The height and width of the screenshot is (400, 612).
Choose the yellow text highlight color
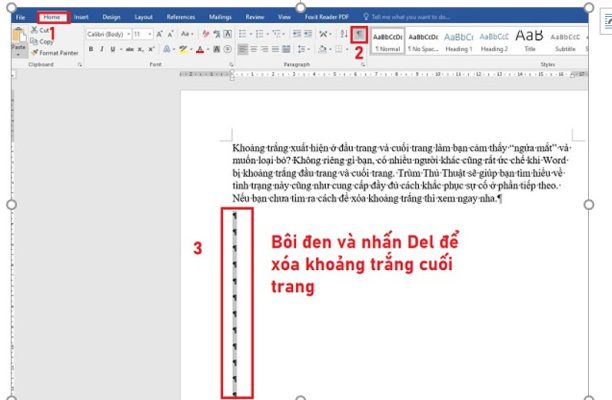point(183,49)
